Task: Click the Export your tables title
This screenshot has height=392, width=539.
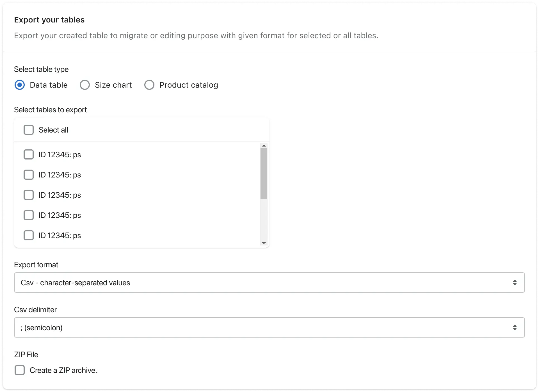Action: click(x=49, y=20)
